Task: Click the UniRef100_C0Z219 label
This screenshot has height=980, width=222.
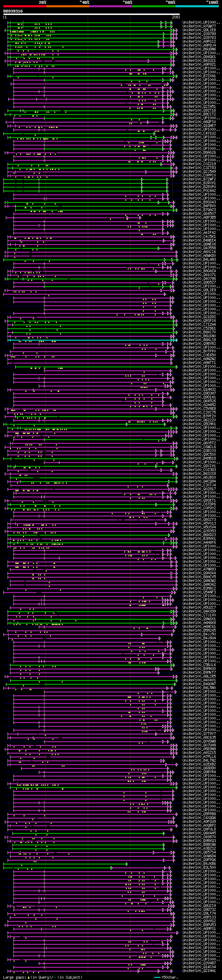Action: pyautogui.click(x=199, y=164)
